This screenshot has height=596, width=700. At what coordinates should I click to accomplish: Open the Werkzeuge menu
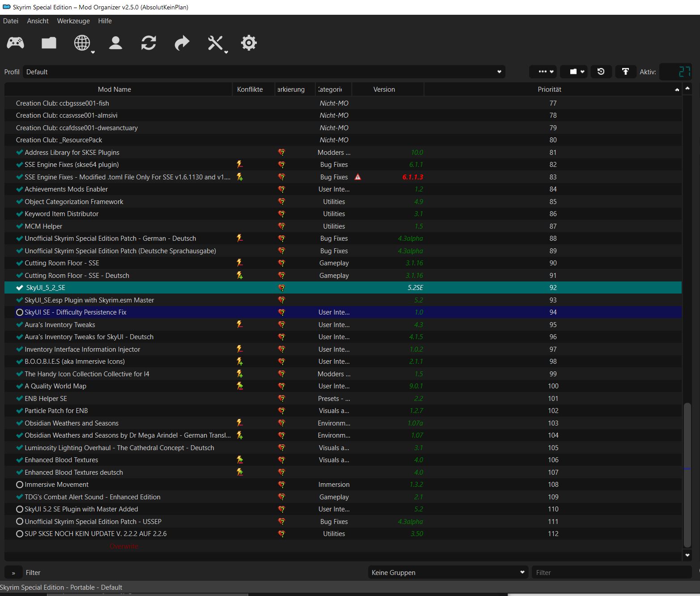tap(73, 21)
